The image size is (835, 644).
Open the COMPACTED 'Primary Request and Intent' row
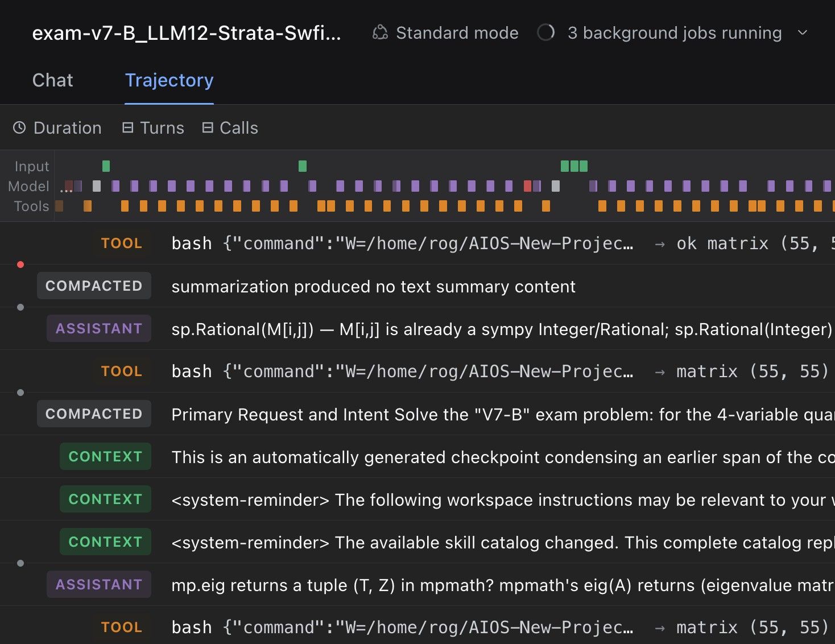tap(418, 414)
